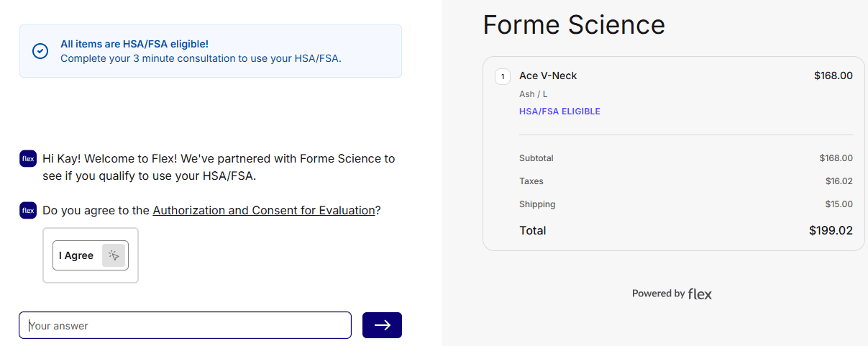Click the HSA/FSA ELIGIBLE label

(559, 111)
